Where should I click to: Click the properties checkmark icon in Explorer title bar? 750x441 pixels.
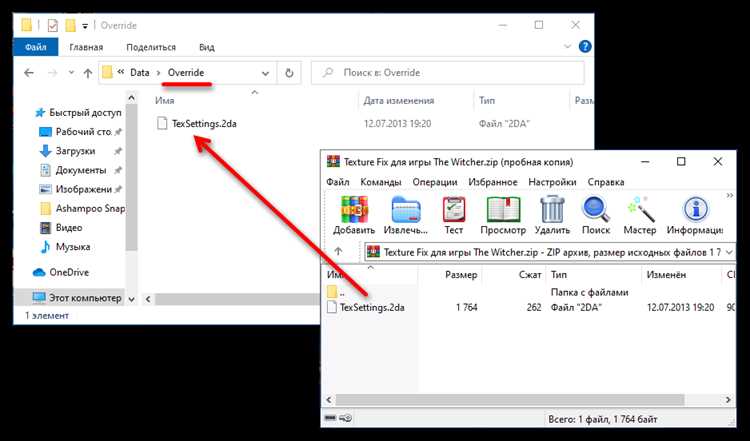[x=53, y=25]
